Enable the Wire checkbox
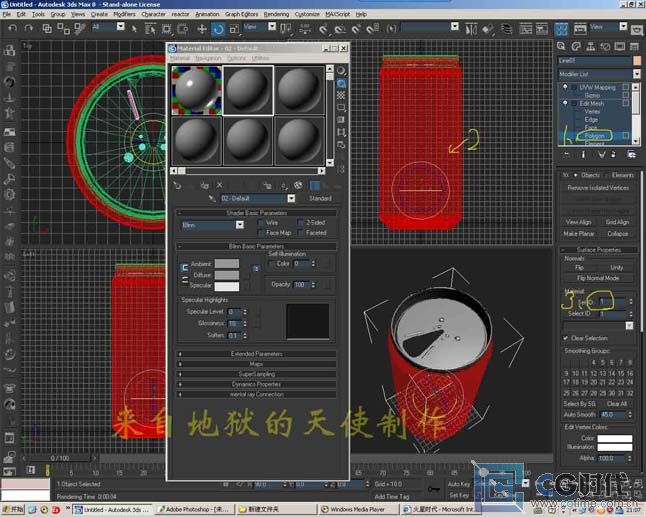Screen dimensions: 646x517 tap(260, 223)
